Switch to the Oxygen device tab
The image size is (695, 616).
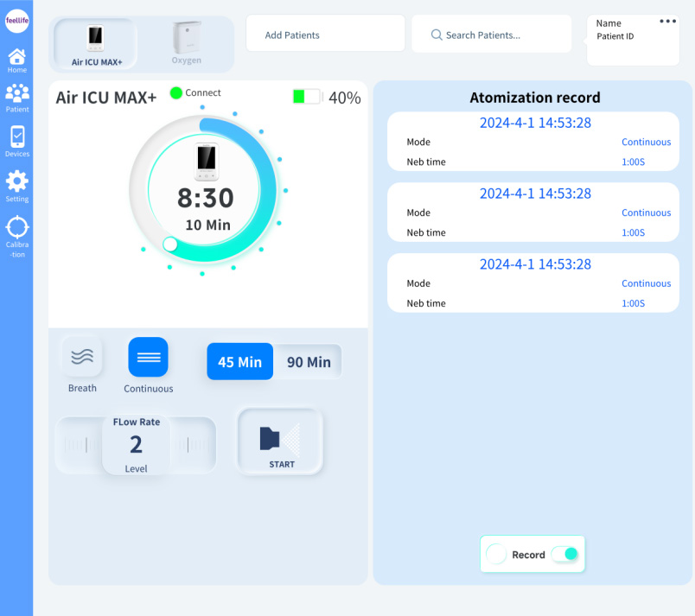pos(186,44)
